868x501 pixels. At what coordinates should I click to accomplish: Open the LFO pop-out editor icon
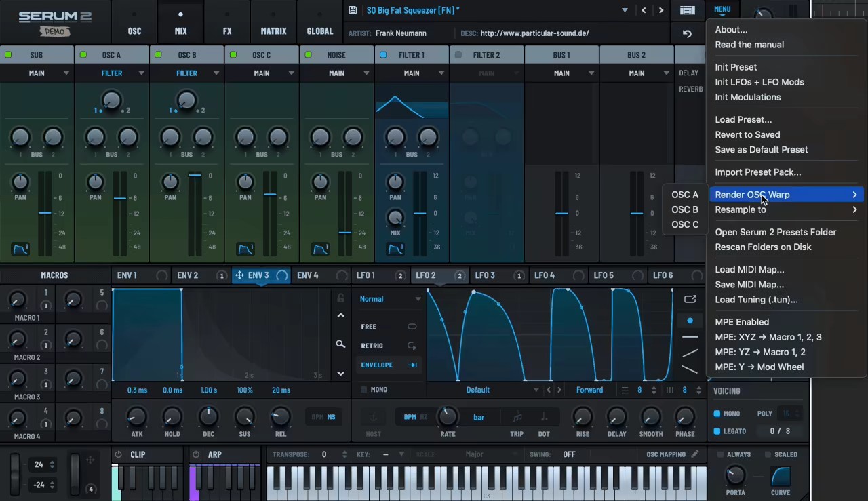(690, 299)
